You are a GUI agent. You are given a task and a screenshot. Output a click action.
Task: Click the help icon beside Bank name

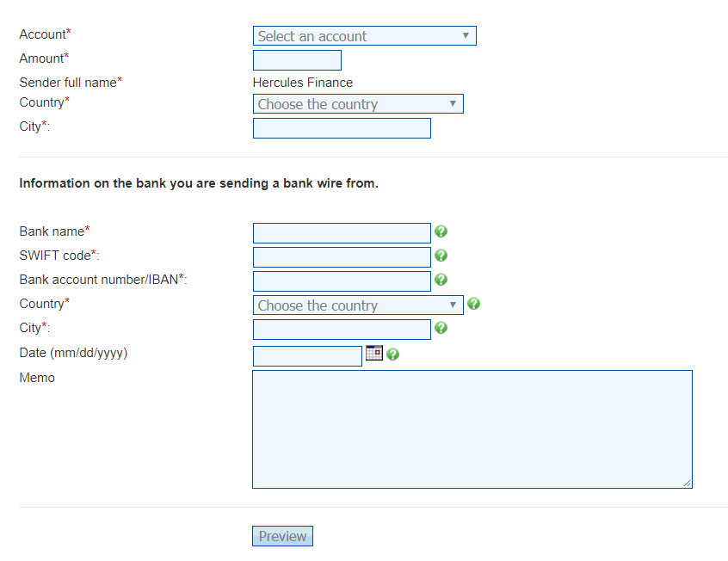[441, 231]
